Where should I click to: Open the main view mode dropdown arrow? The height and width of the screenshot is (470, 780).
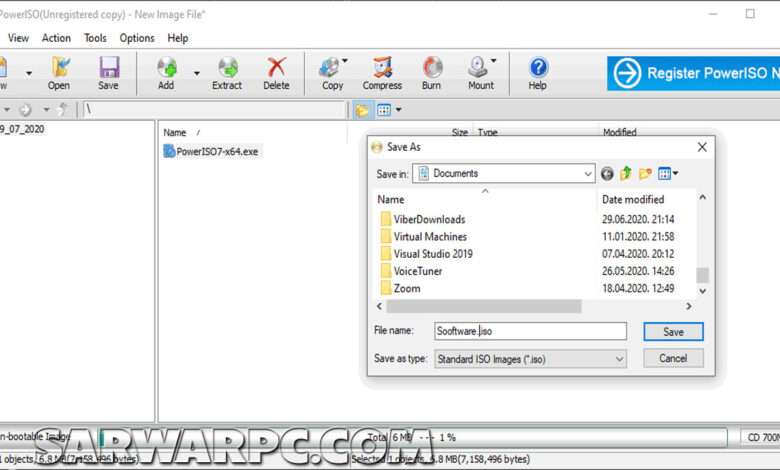pyautogui.click(x=398, y=110)
